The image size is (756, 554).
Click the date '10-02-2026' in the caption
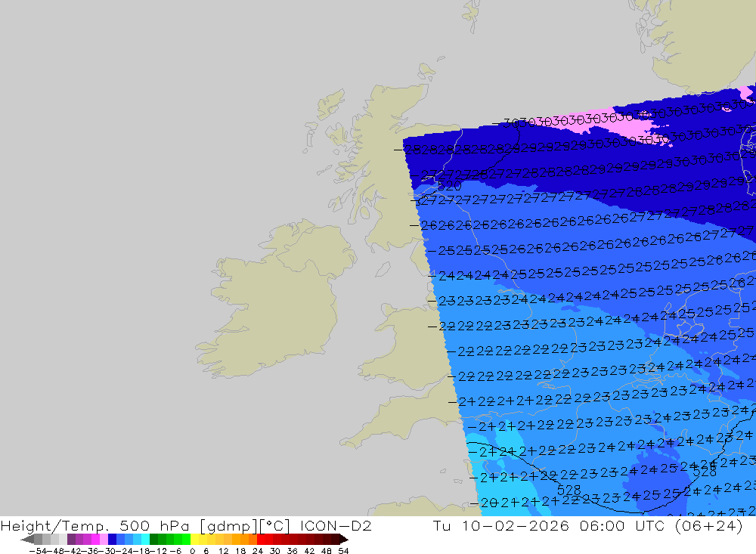pos(516,525)
